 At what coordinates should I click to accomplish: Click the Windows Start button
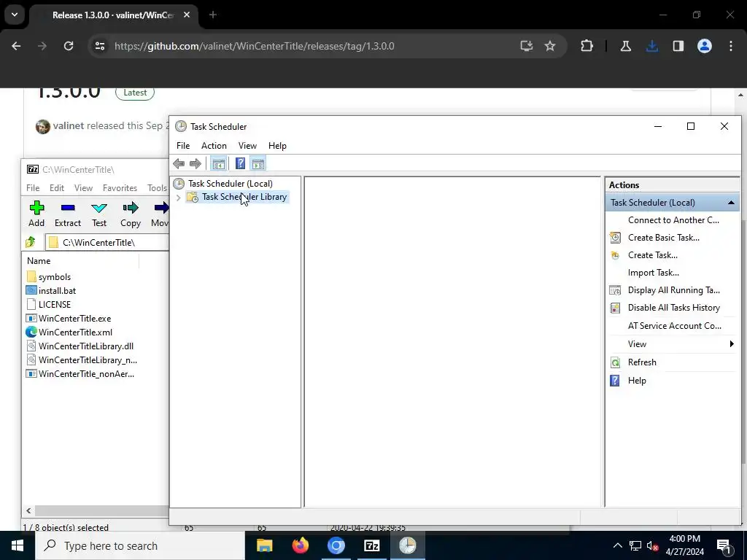tap(18, 545)
